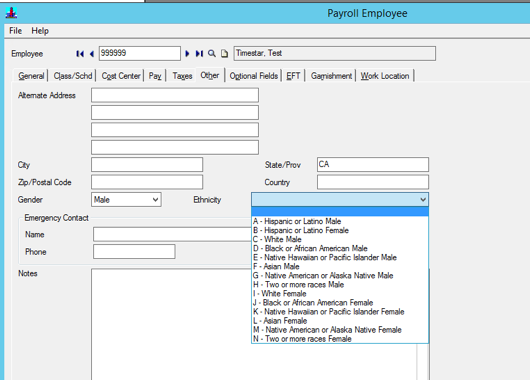
Task: Choose F - Asian Male
Action: 340,266
